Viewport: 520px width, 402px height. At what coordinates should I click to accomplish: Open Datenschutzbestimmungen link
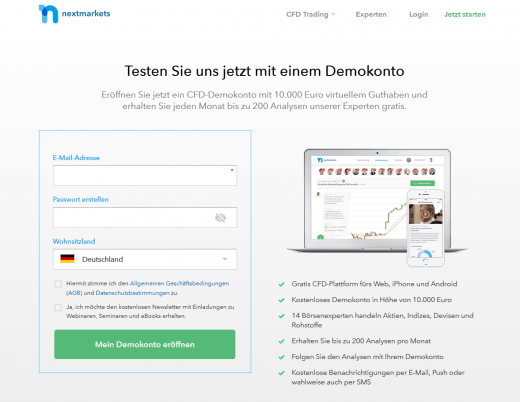132,293
